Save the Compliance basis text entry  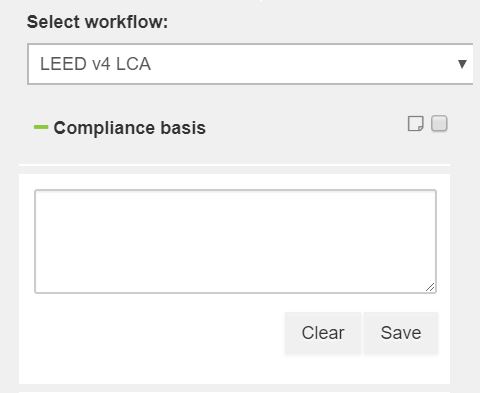(x=401, y=333)
